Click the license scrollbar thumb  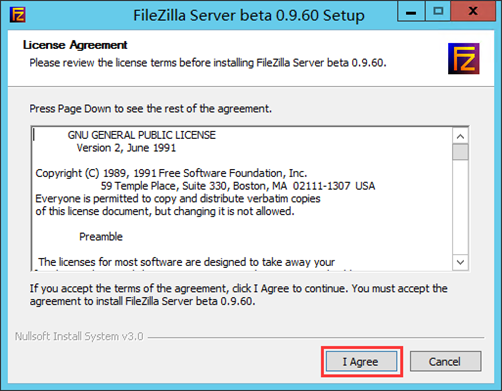coord(460,152)
